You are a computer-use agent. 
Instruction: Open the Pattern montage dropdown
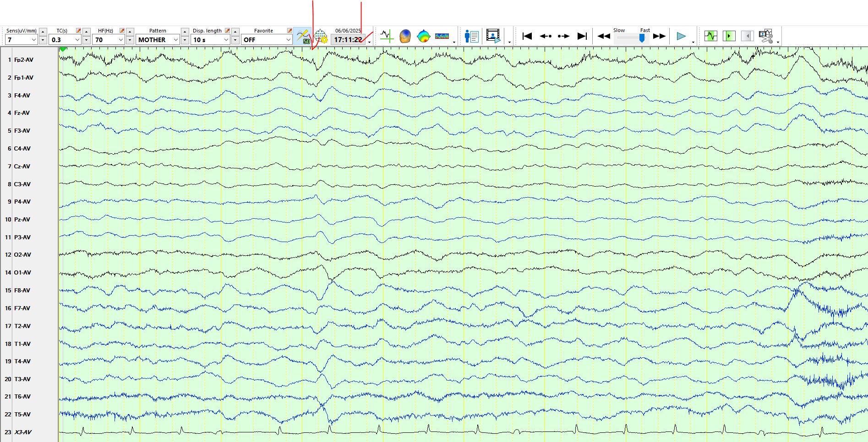(158, 40)
